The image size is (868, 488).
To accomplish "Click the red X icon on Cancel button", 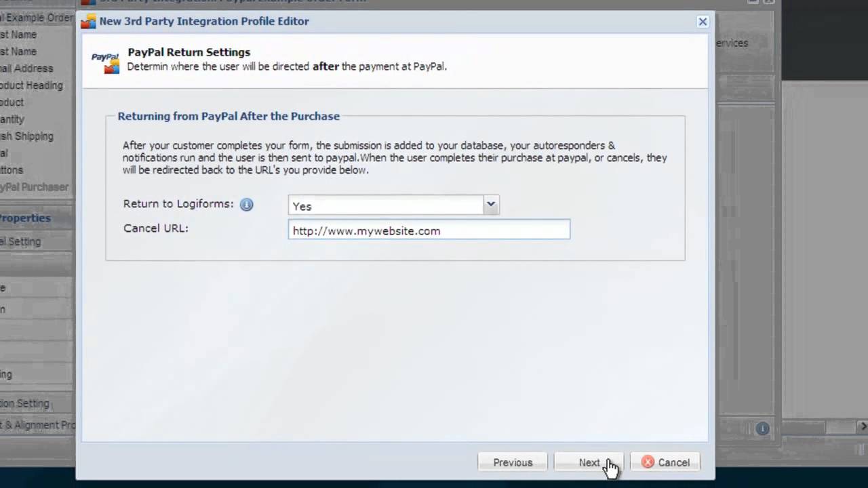I will [x=648, y=462].
